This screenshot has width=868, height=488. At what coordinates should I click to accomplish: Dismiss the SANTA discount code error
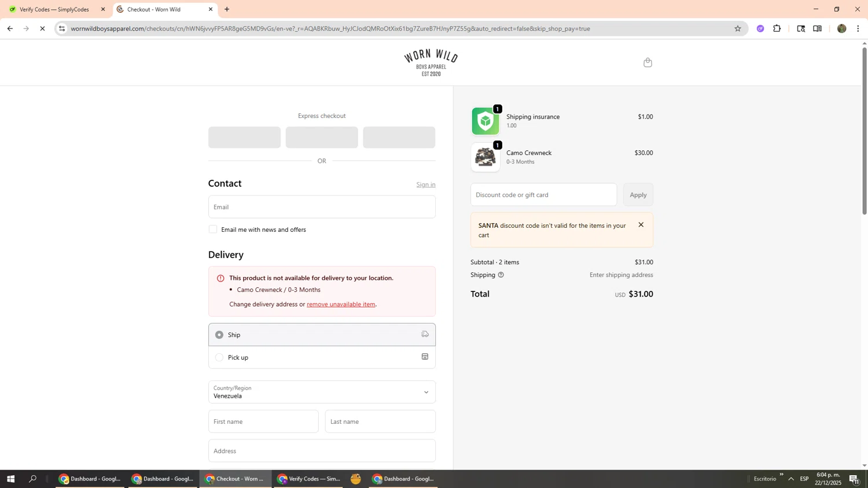coord(641,225)
